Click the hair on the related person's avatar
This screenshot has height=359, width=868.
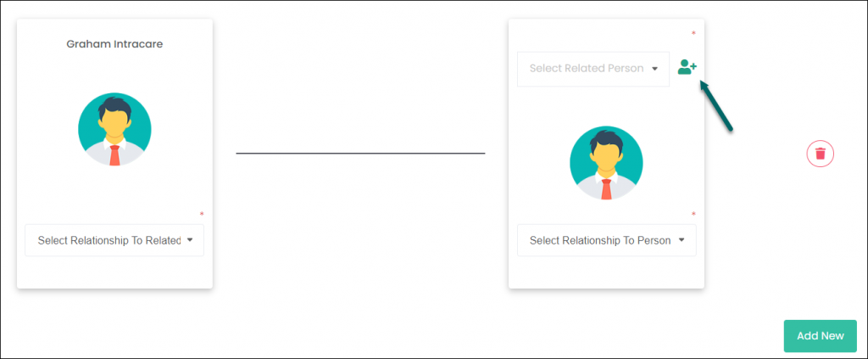(606, 139)
